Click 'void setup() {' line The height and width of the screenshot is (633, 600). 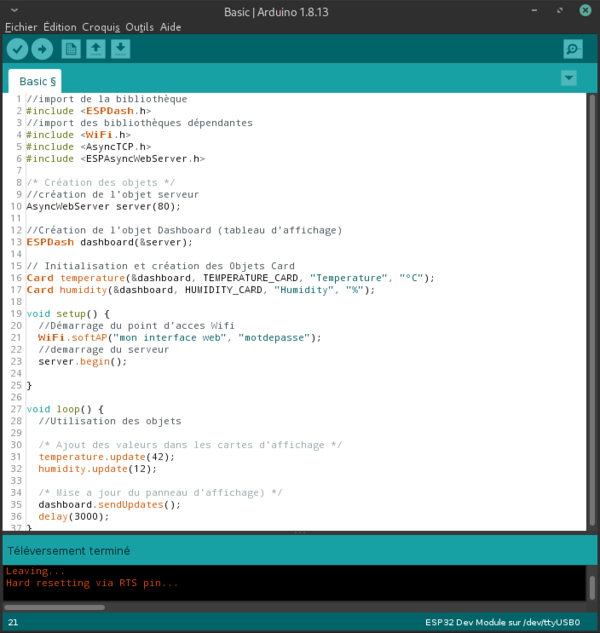(x=68, y=314)
